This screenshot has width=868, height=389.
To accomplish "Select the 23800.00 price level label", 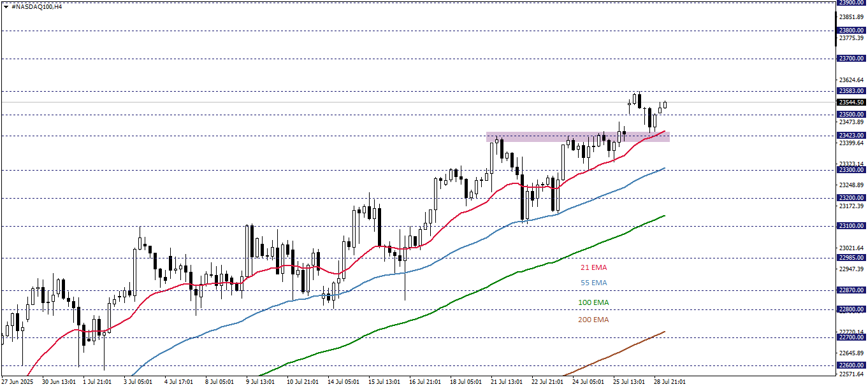I will click(x=851, y=31).
